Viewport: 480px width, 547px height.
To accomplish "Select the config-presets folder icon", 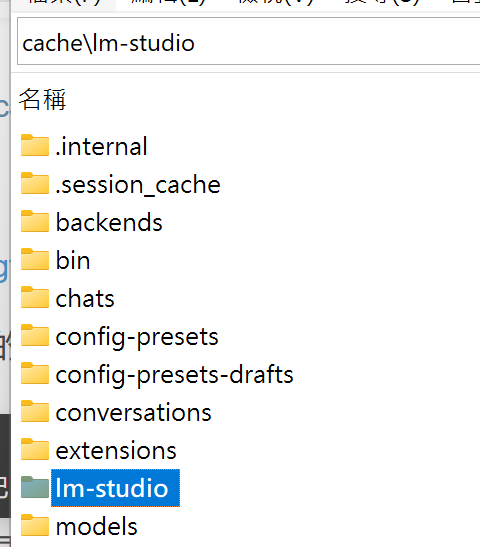I will coord(35,335).
